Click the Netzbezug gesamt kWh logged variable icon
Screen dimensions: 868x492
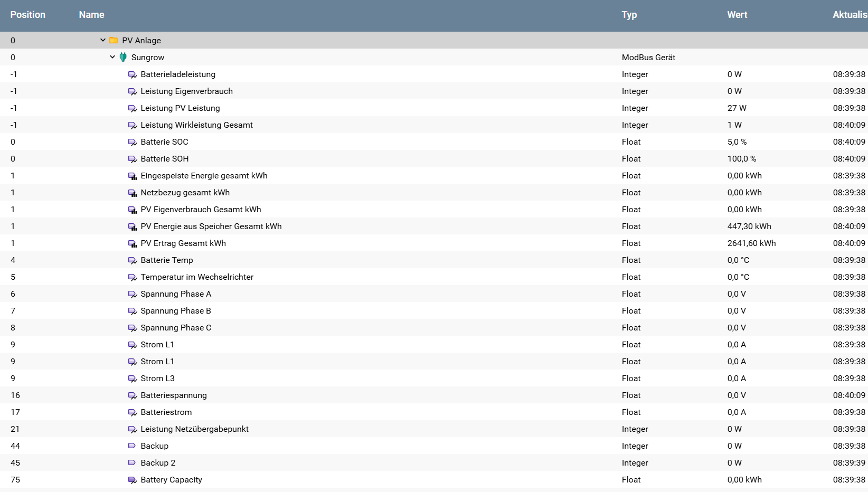point(133,193)
